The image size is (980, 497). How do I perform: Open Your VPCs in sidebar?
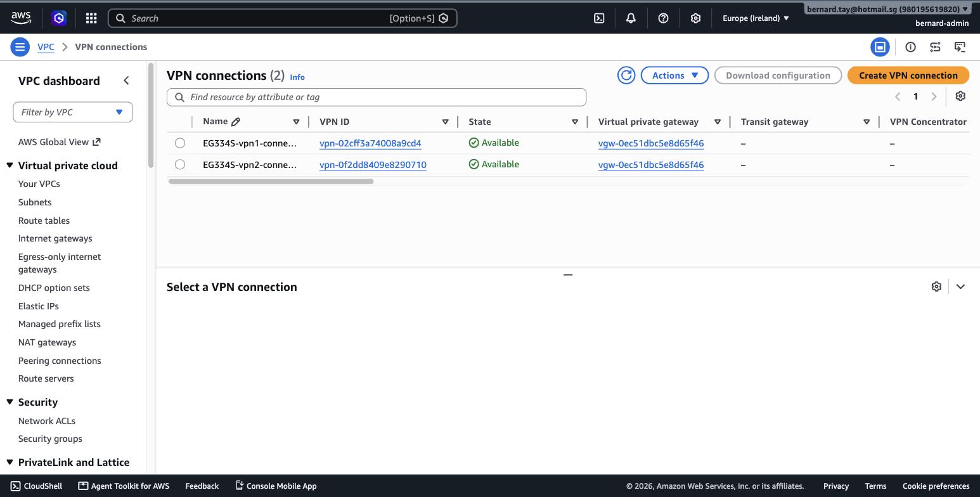click(x=39, y=184)
